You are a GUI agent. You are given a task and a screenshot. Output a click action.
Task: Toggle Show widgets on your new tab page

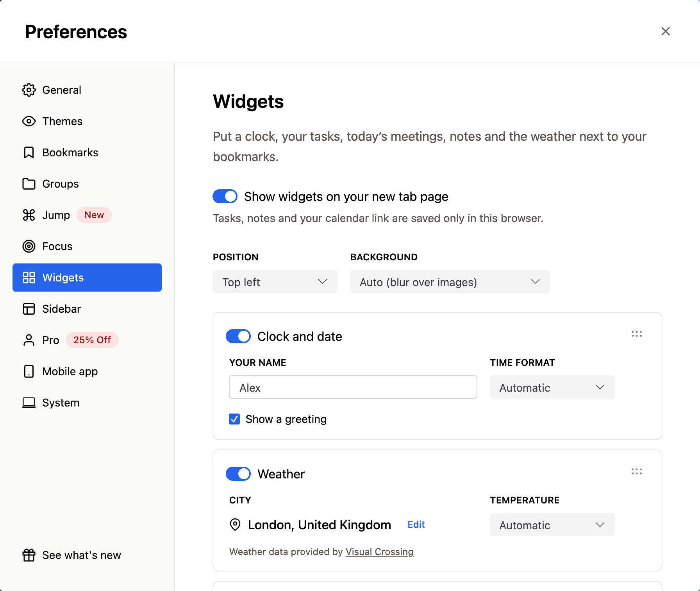(x=225, y=196)
